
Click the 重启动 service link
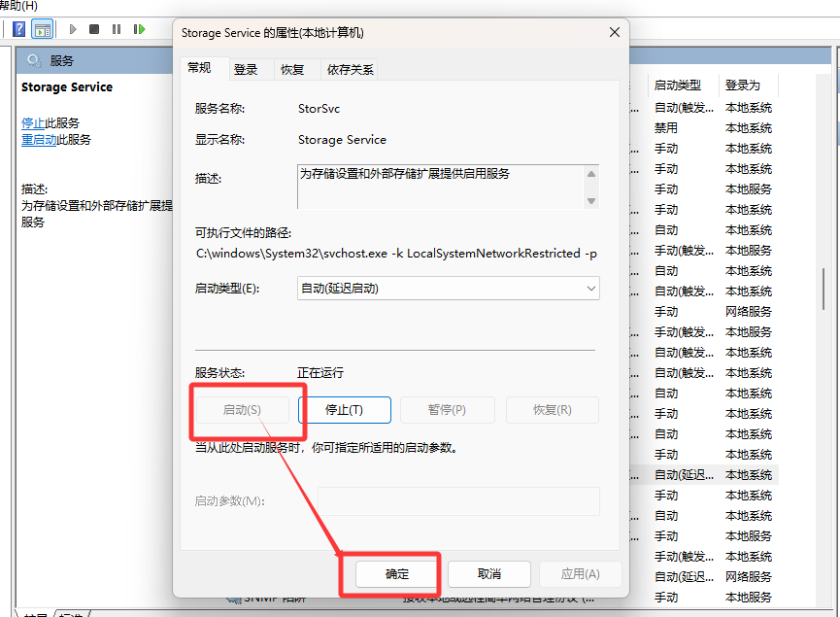pyautogui.click(x=39, y=140)
